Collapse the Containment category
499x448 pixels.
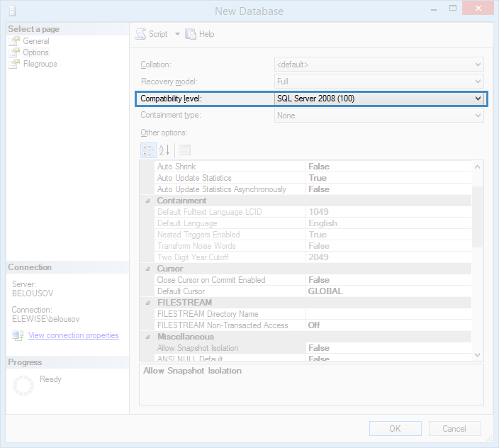[148, 201]
